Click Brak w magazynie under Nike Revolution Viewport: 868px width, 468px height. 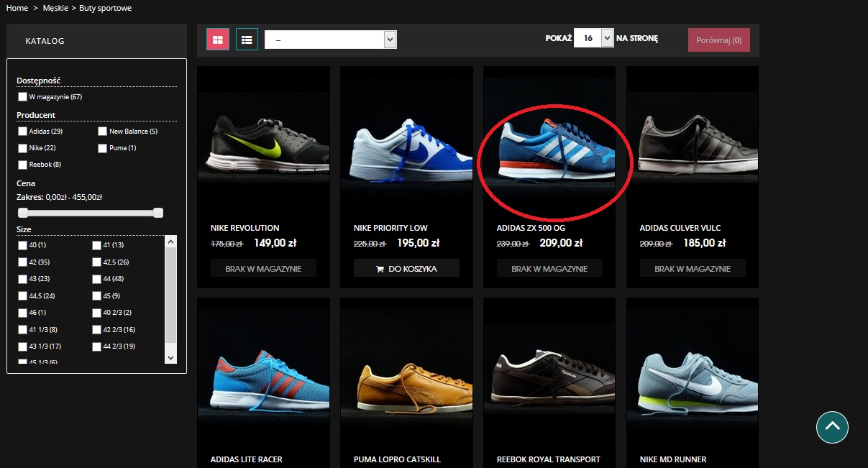pyautogui.click(x=263, y=269)
